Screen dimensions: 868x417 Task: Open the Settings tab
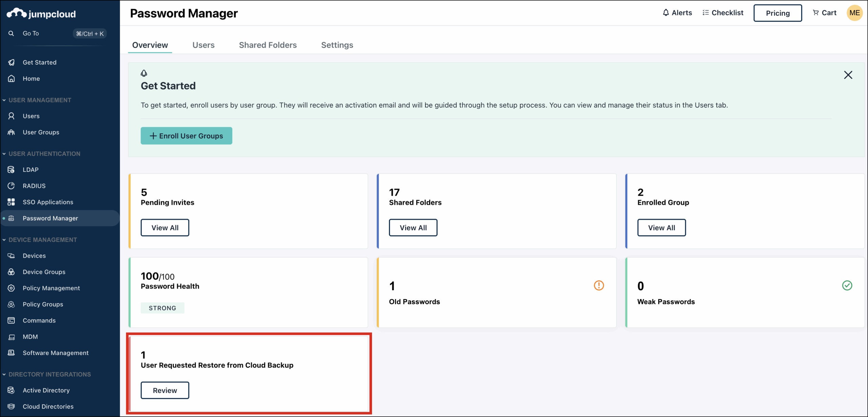click(337, 45)
